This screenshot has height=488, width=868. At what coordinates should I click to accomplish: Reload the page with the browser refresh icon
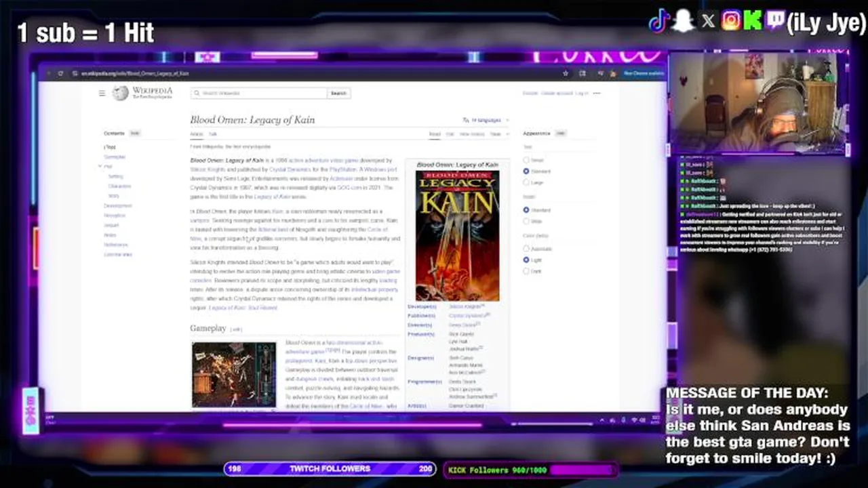[60, 73]
